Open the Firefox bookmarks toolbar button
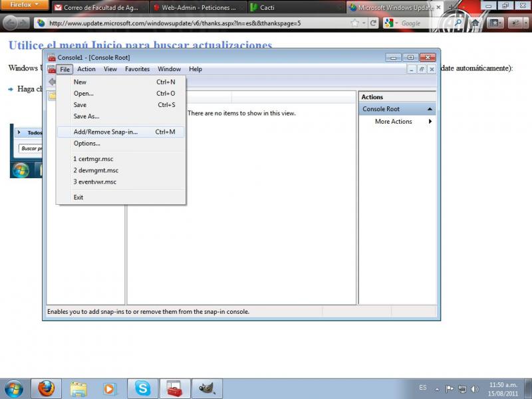Screen dimensions: 532x399 [494, 23]
